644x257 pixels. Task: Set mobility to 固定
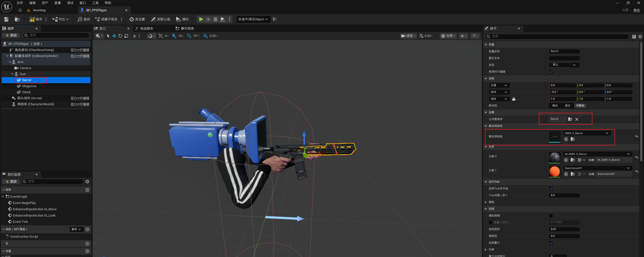(567, 106)
